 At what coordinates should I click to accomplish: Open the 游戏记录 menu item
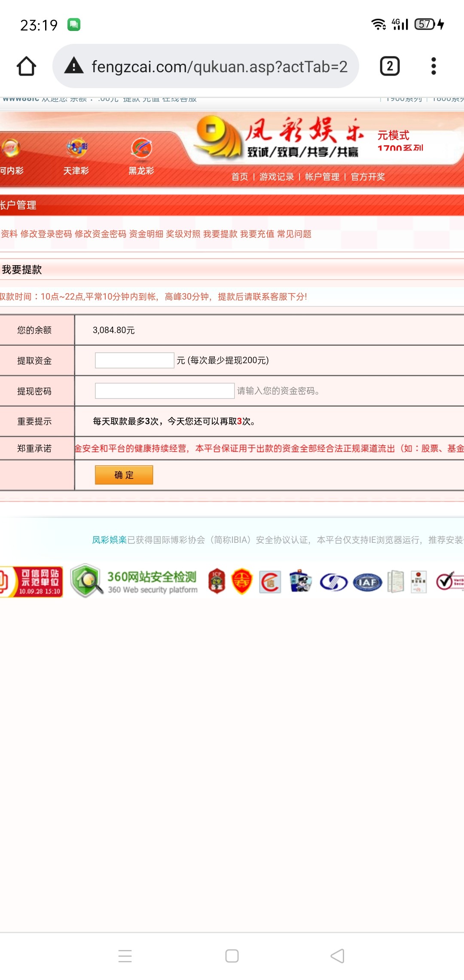[x=277, y=177]
